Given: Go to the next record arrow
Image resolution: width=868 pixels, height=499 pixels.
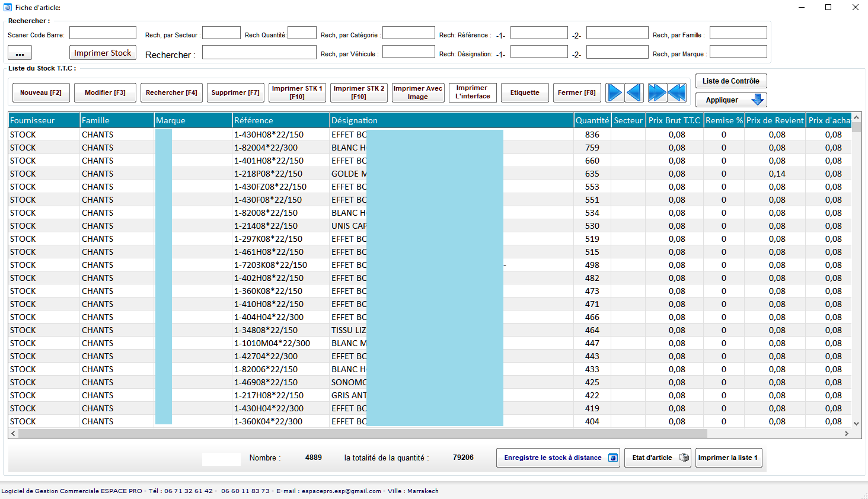Looking at the screenshot, I should [x=615, y=93].
